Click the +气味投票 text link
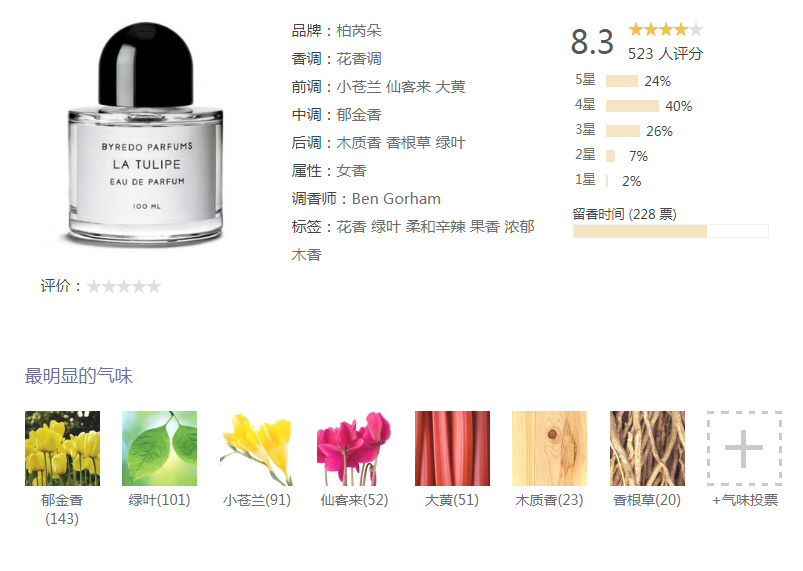This screenshot has width=803, height=571. tap(745, 500)
